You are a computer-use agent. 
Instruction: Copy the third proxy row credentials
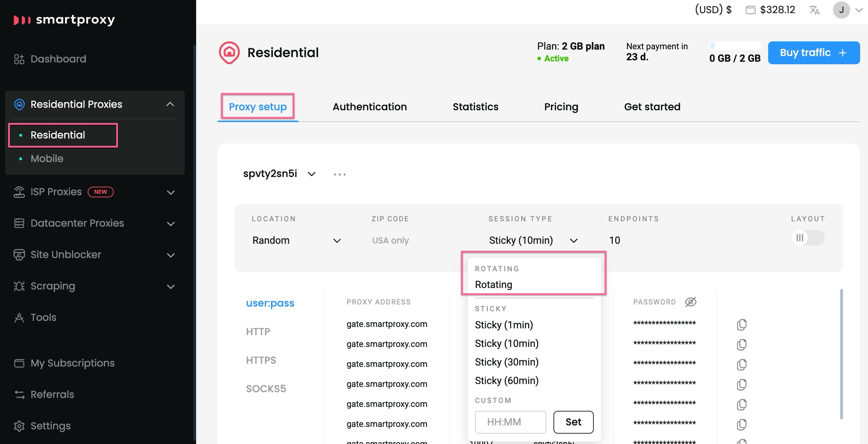point(742,364)
